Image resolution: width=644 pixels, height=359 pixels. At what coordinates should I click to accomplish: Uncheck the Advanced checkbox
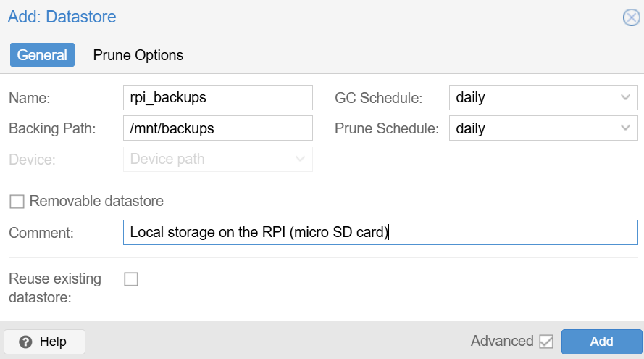(x=546, y=342)
